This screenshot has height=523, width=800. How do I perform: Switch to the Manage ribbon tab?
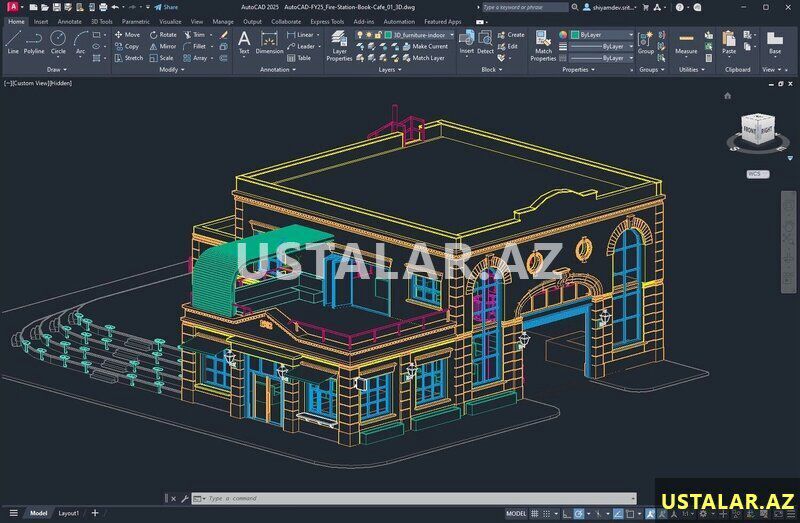tap(222, 22)
